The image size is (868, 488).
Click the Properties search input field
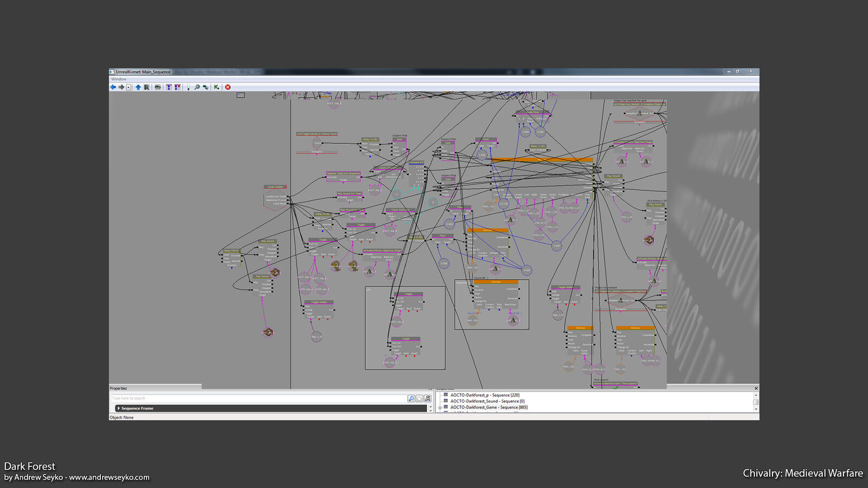pos(258,399)
